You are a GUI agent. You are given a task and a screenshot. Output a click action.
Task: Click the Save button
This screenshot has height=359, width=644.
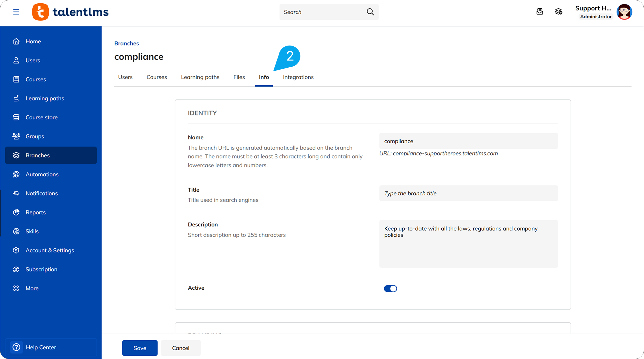coord(140,348)
